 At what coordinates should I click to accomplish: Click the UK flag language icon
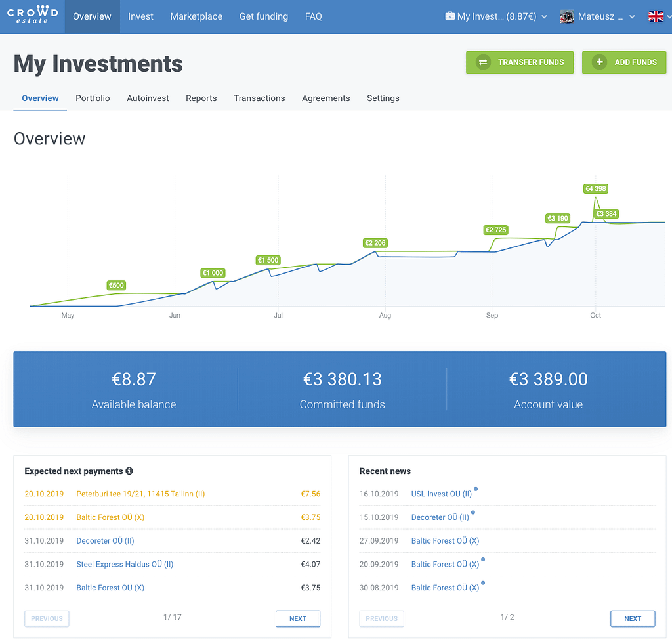coord(656,16)
